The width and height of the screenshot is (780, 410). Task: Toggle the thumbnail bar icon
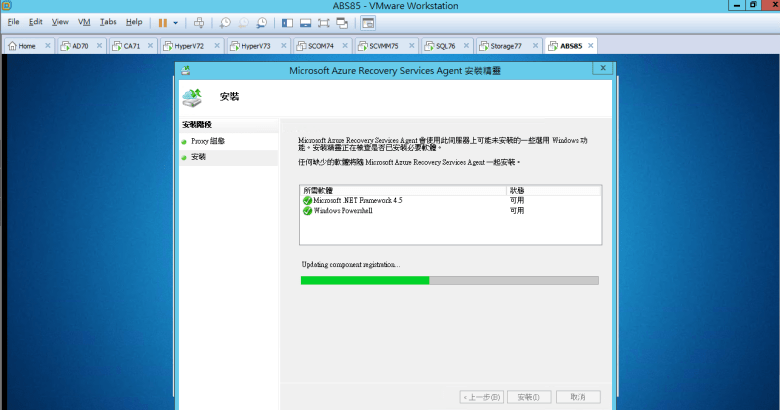click(305, 22)
